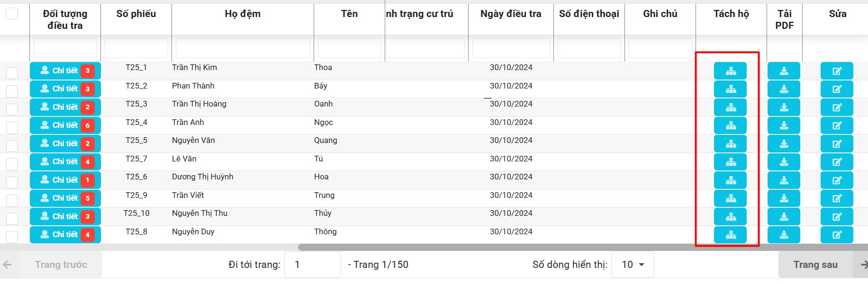868x284 pixels.
Task: Open Chi tiết for form T25_4
Action: [x=65, y=125]
